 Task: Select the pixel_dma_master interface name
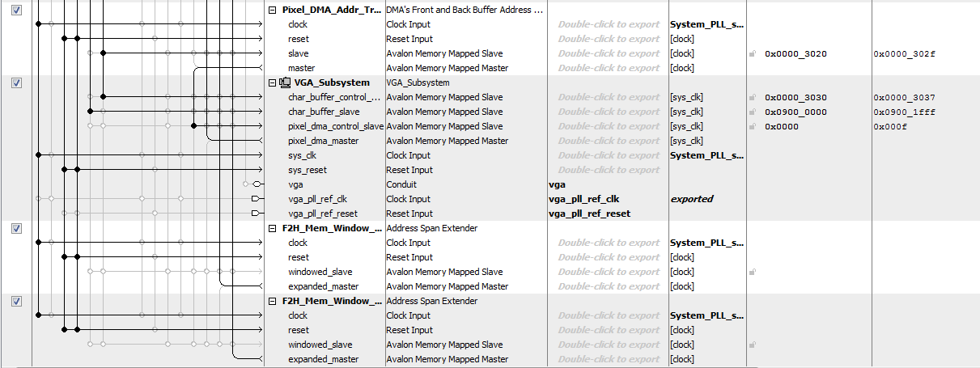(x=324, y=142)
